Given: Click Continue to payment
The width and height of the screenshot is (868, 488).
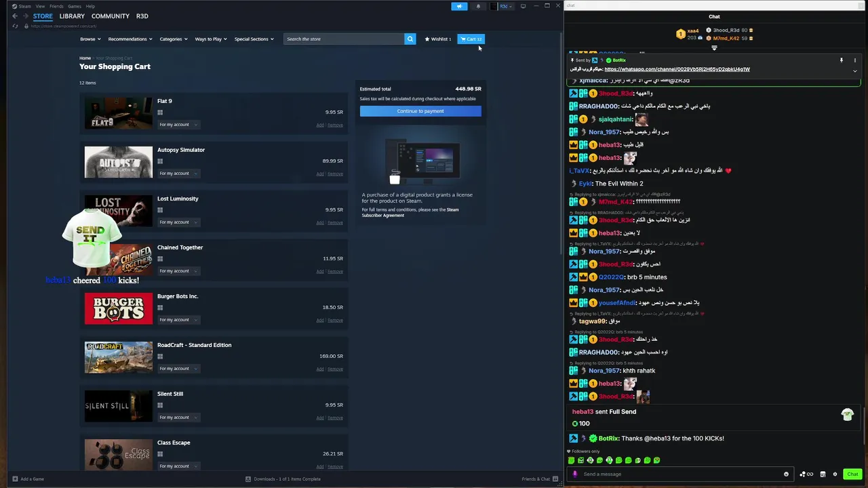Looking at the screenshot, I should point(420,111).
